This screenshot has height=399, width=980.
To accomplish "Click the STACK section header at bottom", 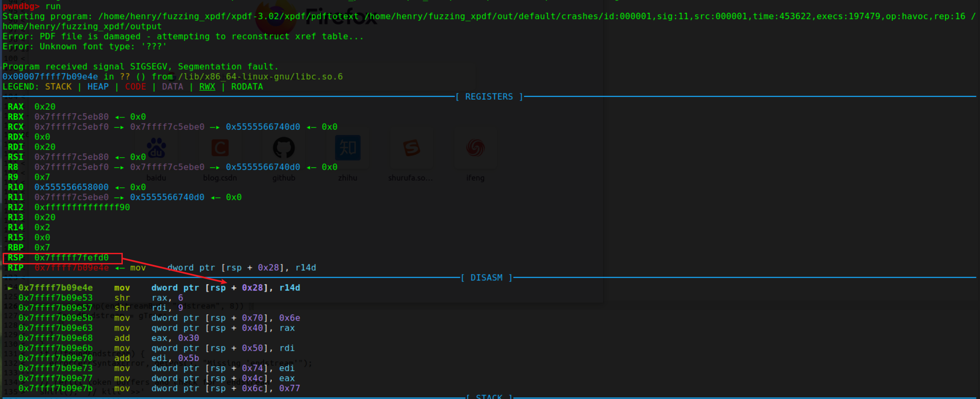I will point(489,396).
